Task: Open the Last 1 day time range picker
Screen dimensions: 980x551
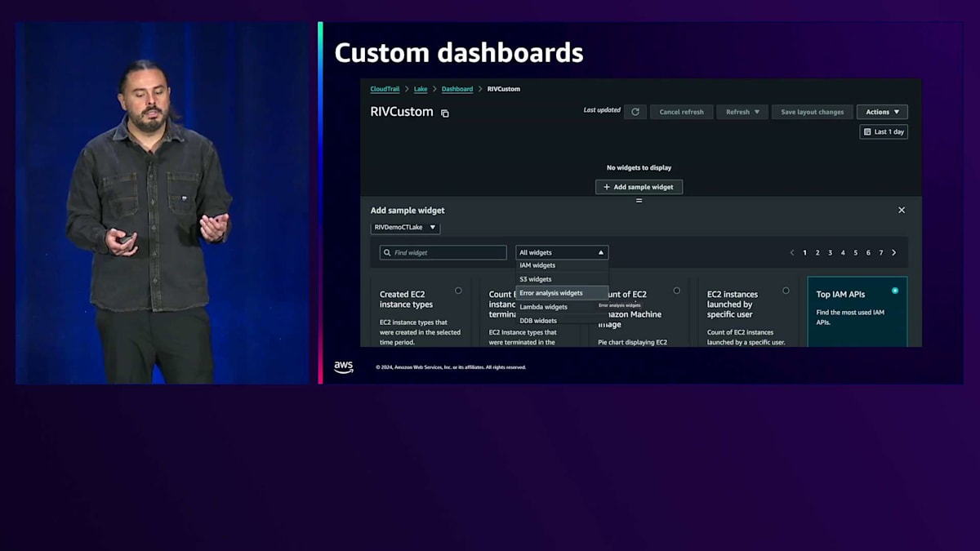Action: coord(884,131)
